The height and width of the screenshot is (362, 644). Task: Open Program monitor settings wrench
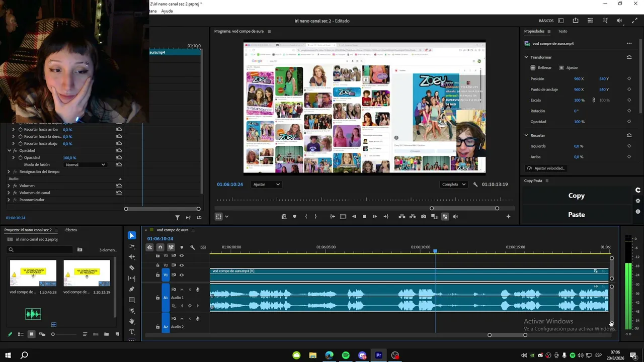[x=475, y=185]
